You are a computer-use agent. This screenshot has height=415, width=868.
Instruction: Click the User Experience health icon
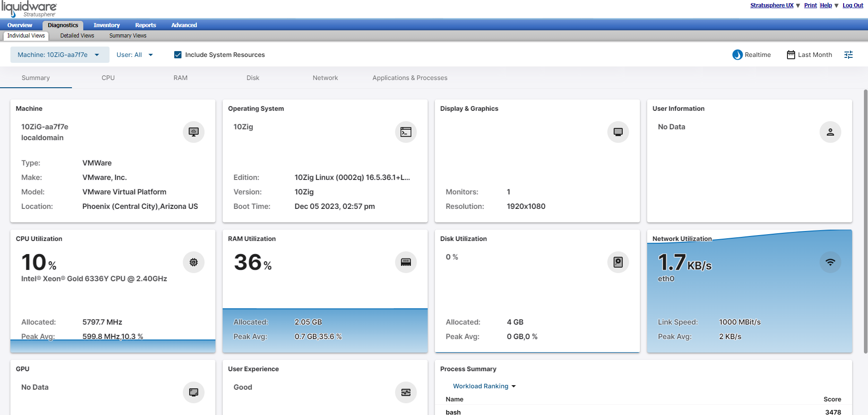point(406,392)
